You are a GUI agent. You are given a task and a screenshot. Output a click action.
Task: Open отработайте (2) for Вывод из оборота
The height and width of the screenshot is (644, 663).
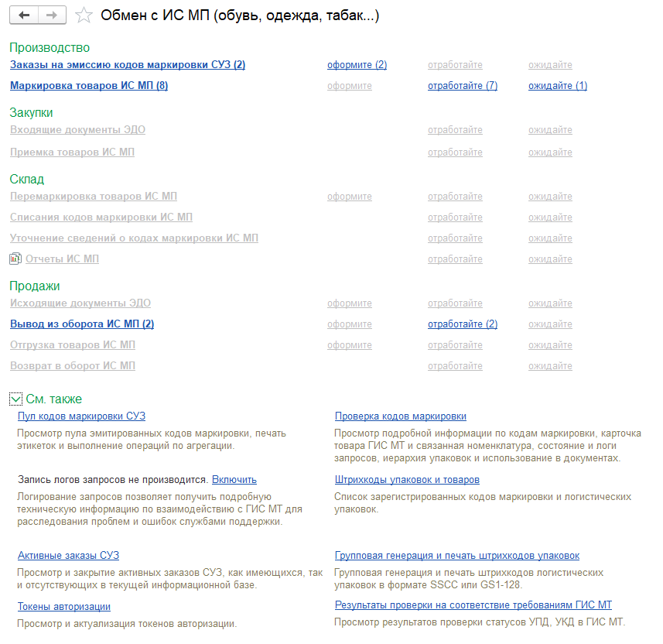[x=463, y=324]
